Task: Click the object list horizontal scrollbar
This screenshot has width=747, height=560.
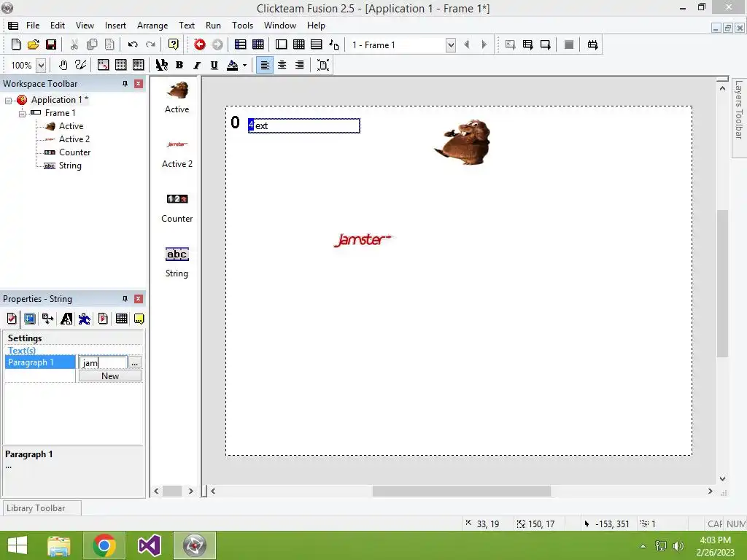Action: [x=173, y=491]
